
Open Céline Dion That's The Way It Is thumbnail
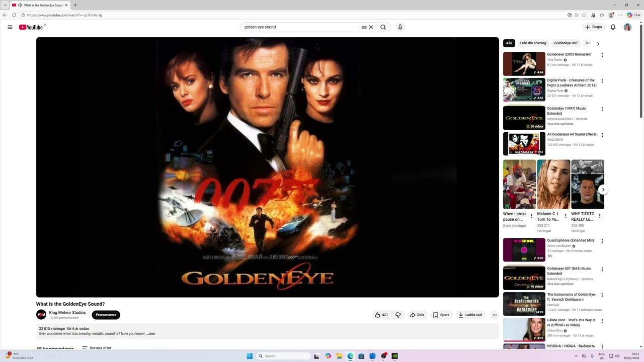[x=524, y=330]
